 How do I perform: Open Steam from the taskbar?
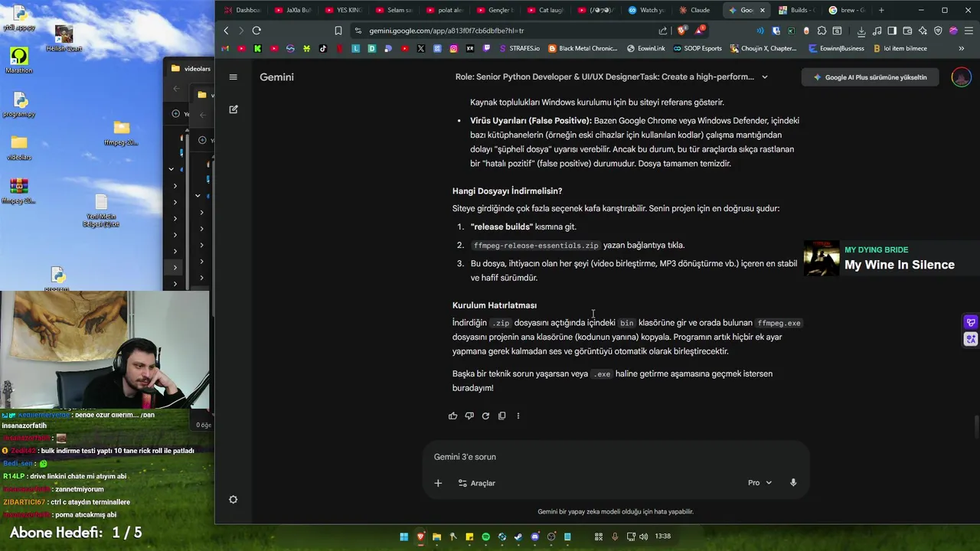pyautogui.click(x=518, y=536)
